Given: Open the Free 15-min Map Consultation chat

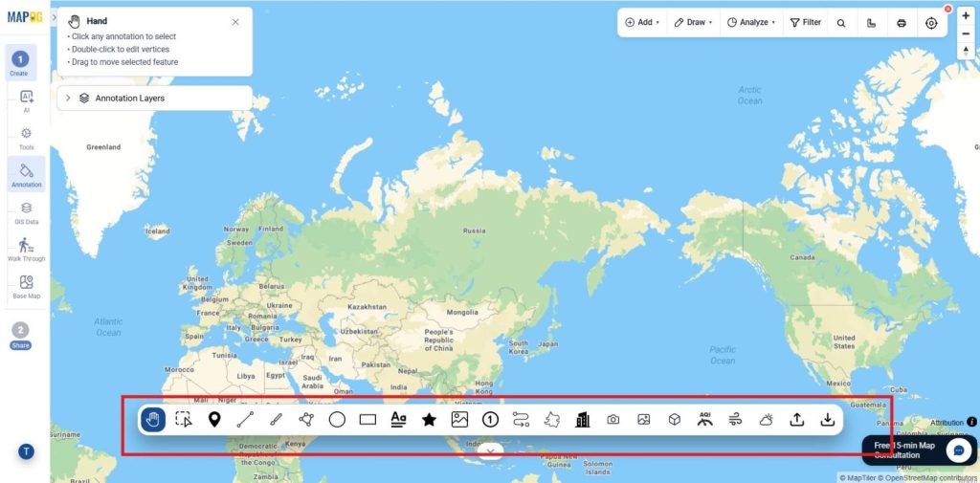Looking at the screenshot, I should coord(919,450).
